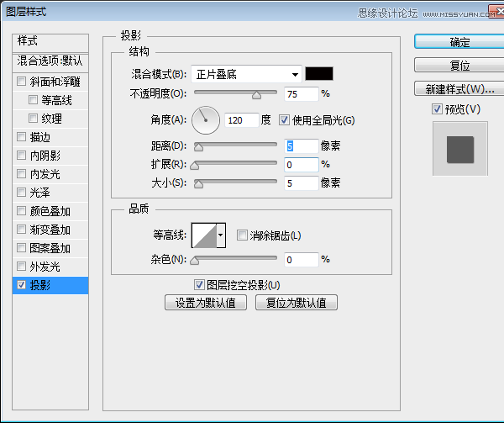Enable the 光泽 checkbox
Image resolution: width=504 pixels, height=423 pixels.
coord(21,193)
